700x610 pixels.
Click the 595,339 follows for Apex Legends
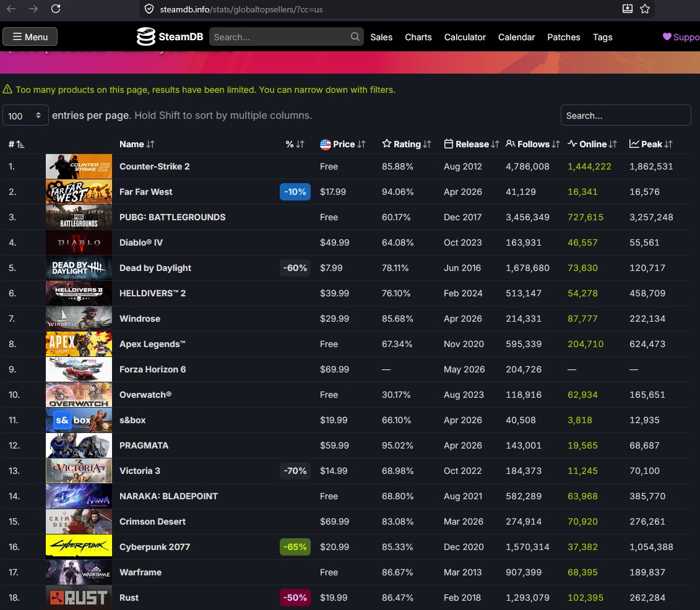click(523, 344)
